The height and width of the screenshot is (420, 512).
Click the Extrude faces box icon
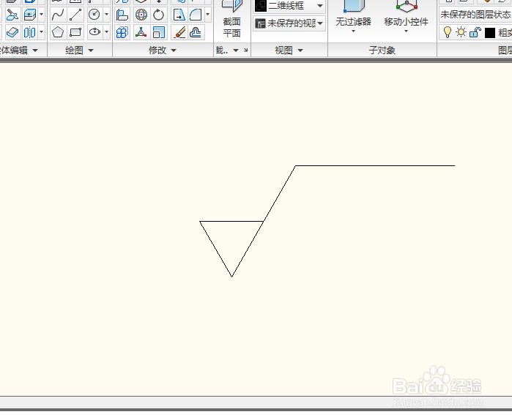click(x=30, y=15)
